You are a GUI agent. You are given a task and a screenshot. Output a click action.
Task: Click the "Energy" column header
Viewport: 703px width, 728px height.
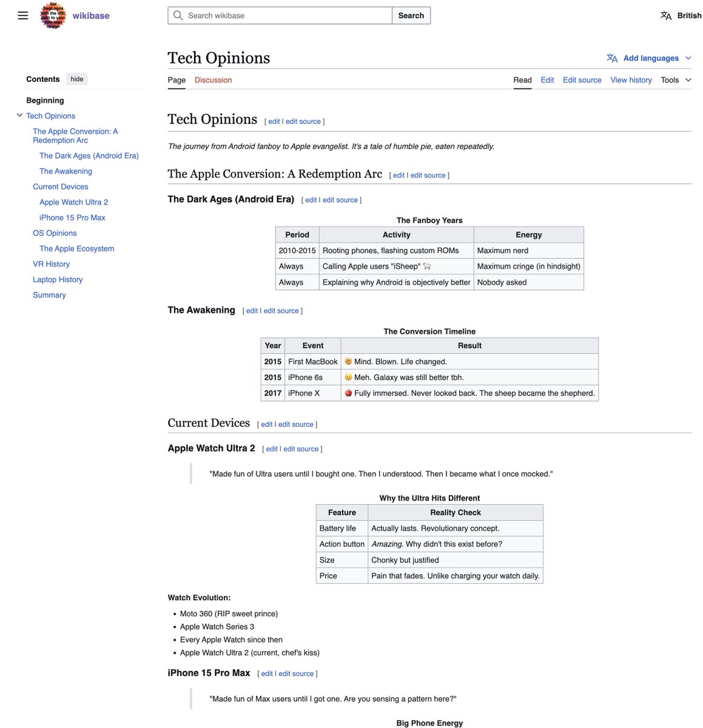tap(528, 235)
